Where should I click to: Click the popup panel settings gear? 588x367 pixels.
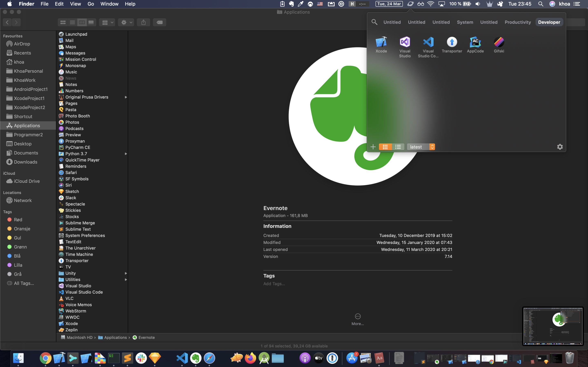(560, 147)
